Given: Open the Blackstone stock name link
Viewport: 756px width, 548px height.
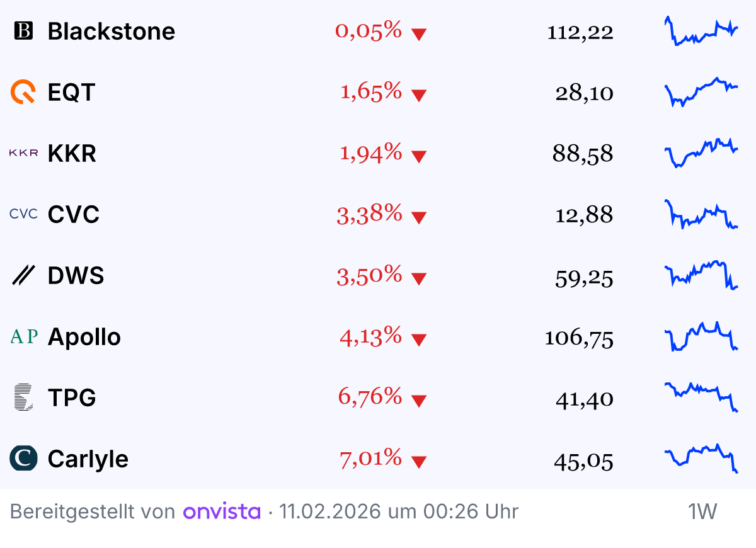Looking at the screenshot, I should pos(112,31).
